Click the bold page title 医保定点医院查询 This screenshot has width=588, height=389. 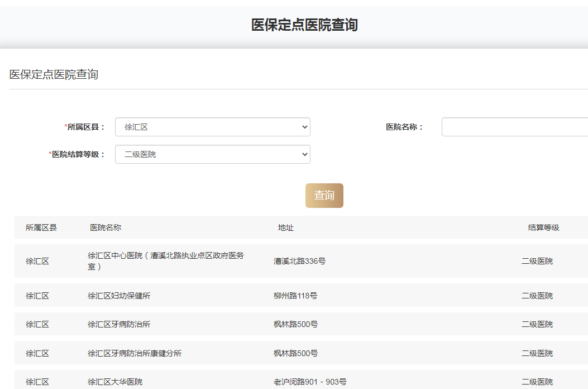click(304, 25)
